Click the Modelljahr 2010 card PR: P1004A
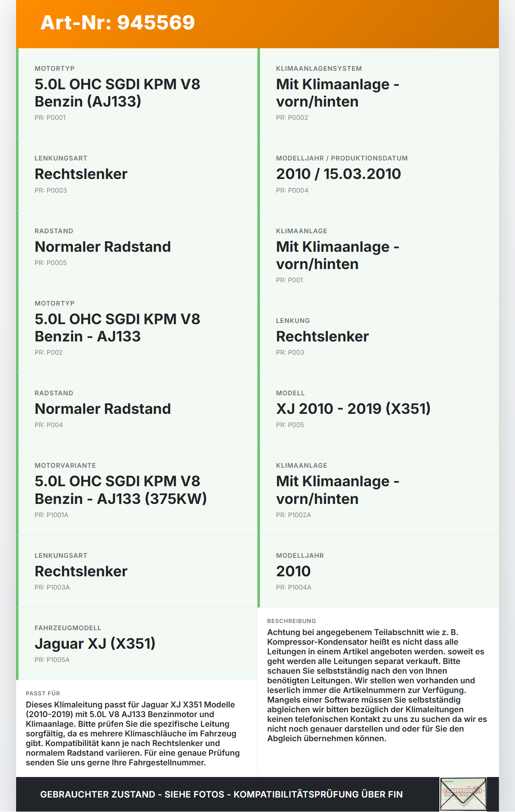This screenshot has height=812, width=515. (x=378, y=571)
